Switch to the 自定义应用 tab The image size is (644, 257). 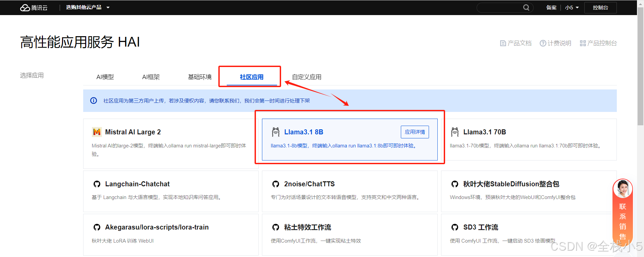307,77
